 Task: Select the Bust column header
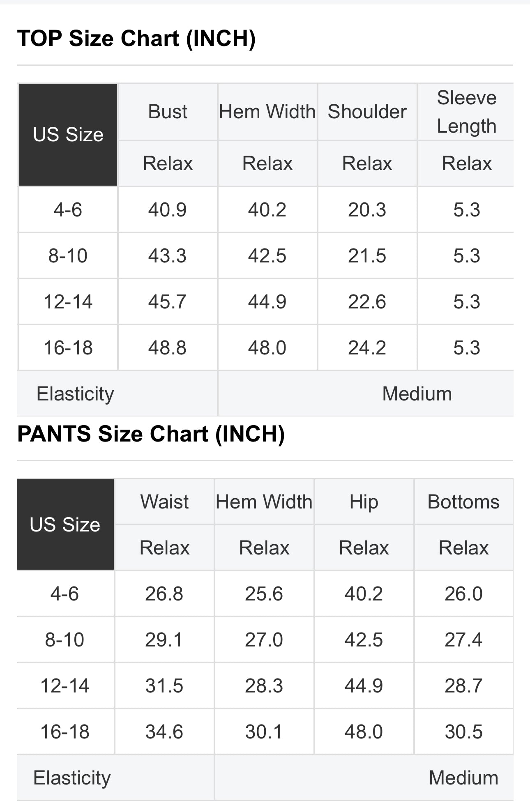tap(168, 112)
